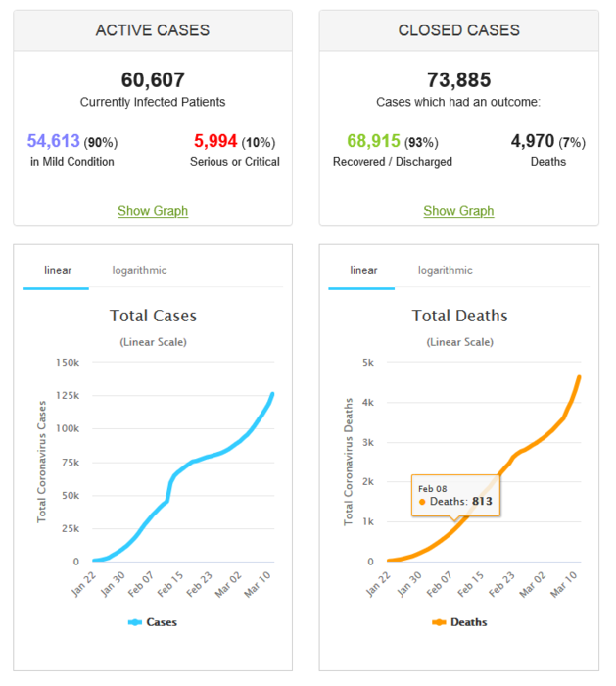The image size is (616, 686).
Task: Click the blue Cases legend line marker
Action: (134, 622)
